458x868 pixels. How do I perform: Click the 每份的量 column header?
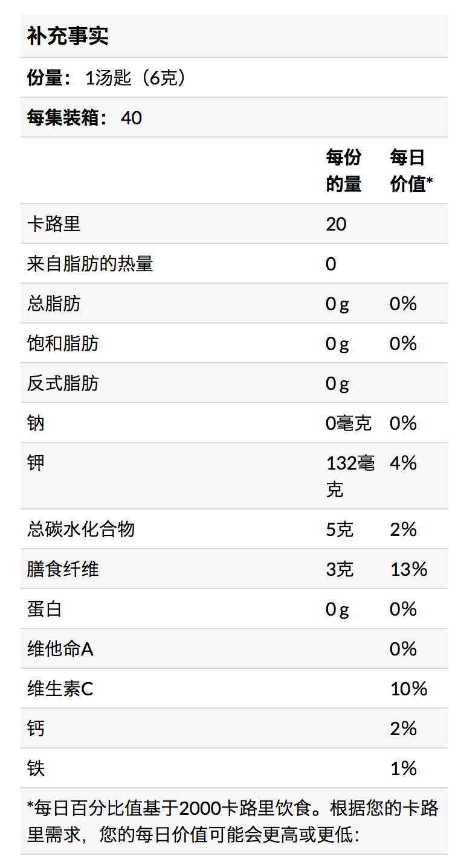[344, 171]
